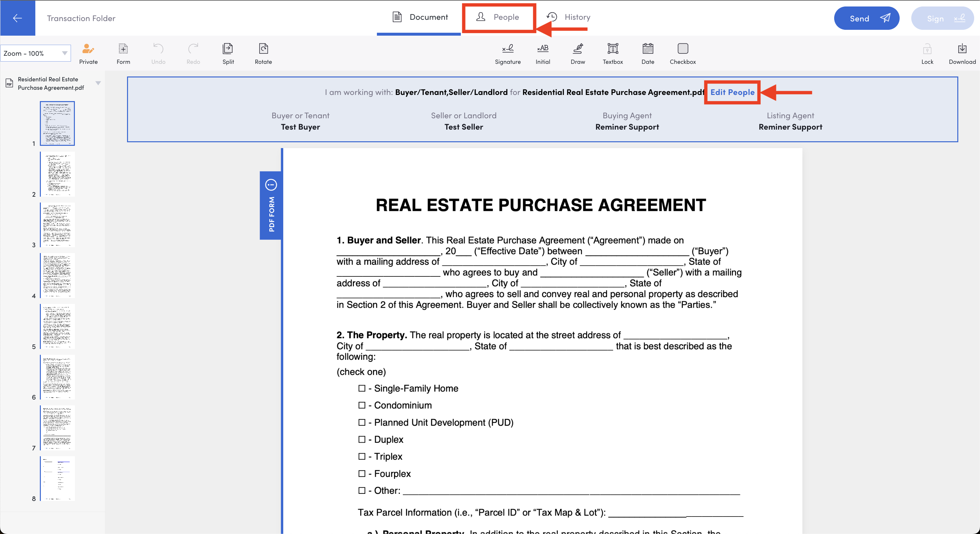Select the Signature tool icon
Screen dimensions: 980x534
click(507, 49)
